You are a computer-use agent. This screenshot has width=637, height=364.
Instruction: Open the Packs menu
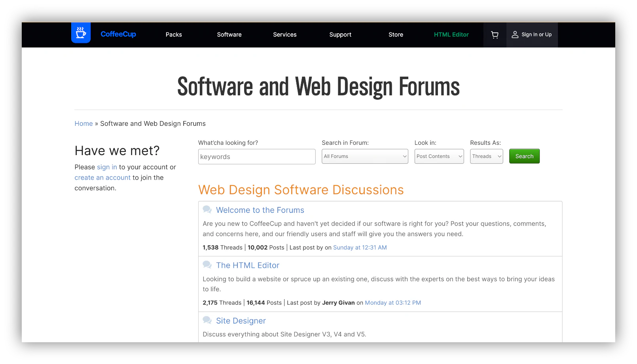tap(174, 35)
